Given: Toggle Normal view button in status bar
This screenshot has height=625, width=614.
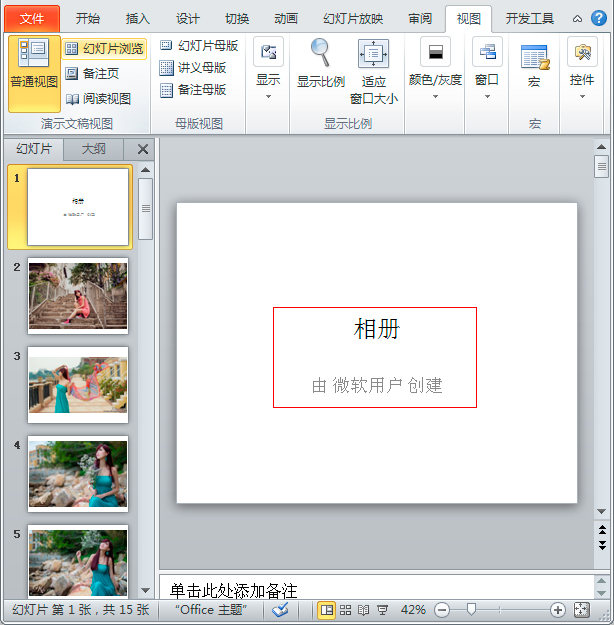Looking at the screenshot, I should pos(327,610).
